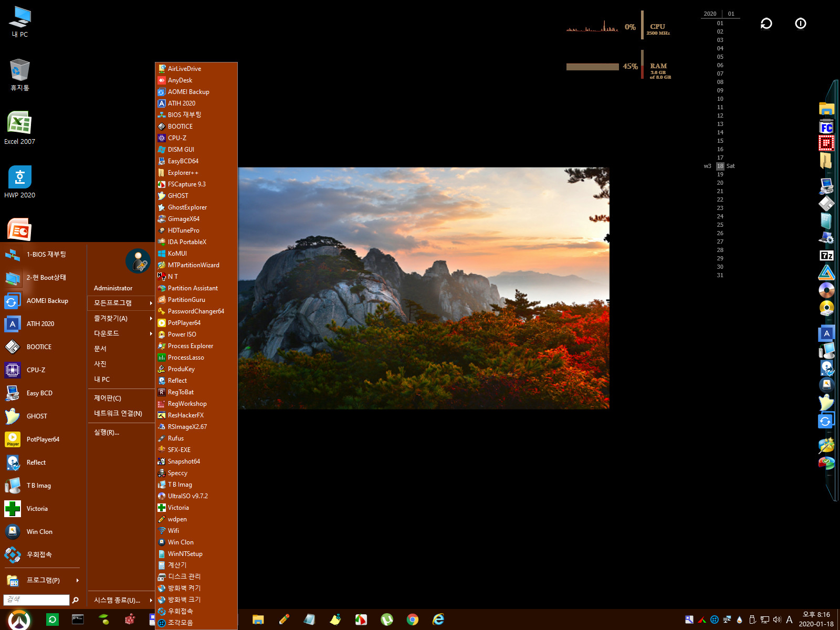Click the IME language indicator A
Screen dimensions: 840x630
point(789,620)
